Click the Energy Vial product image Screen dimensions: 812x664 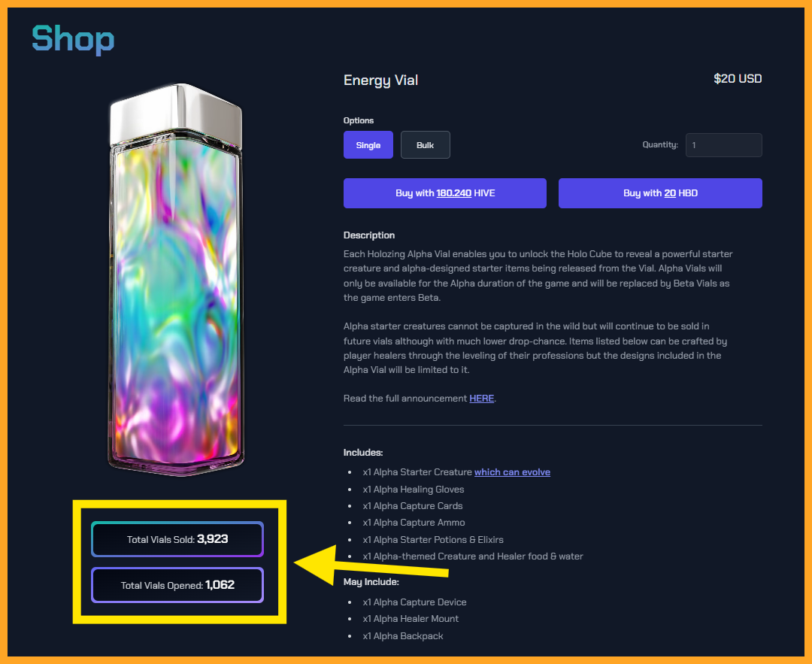[176, 280]
